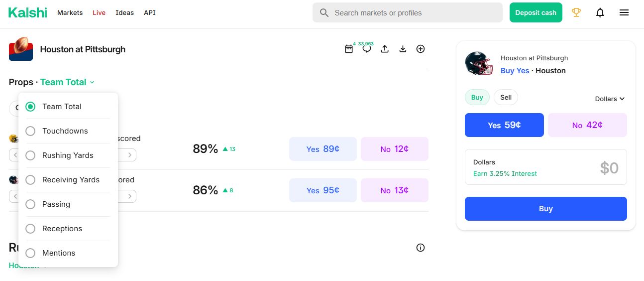The height and width of the screenshot is (281, 644).
Task: Open the hamburger main menu
Action: [x=624, y=12]
